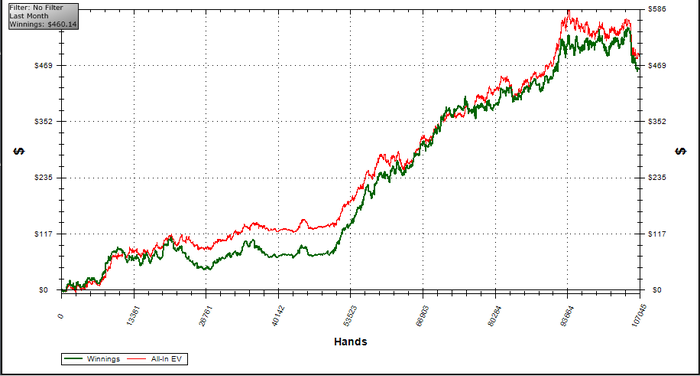The image size is (700, 376).
Task: Click the '$0' label on left axis
Action: (43, 290)
